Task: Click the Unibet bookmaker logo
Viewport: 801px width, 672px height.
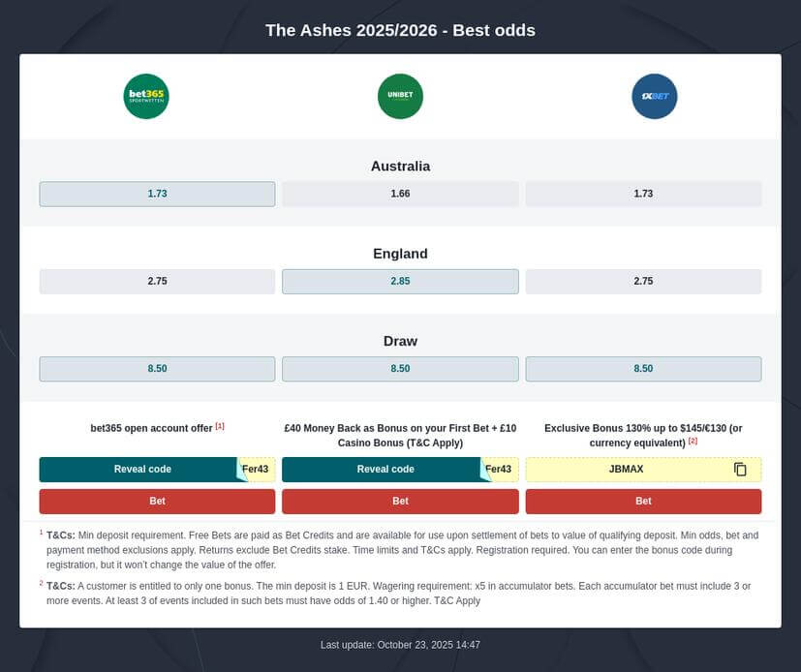Action: coord(400,97)
